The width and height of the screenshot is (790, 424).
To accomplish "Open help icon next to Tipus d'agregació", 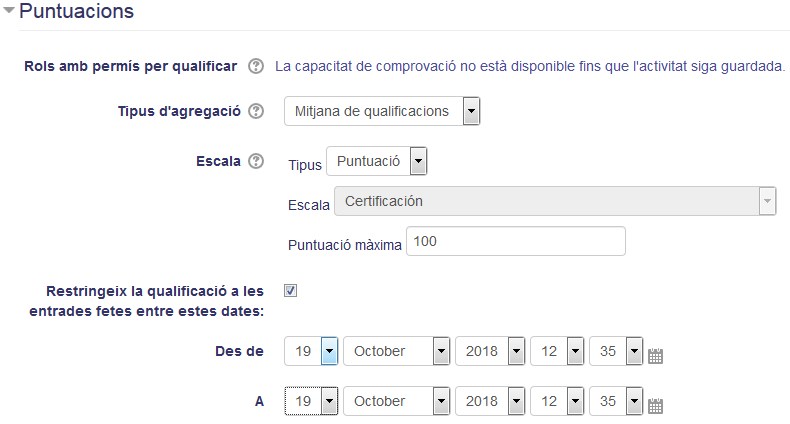I will pos(256,111).
